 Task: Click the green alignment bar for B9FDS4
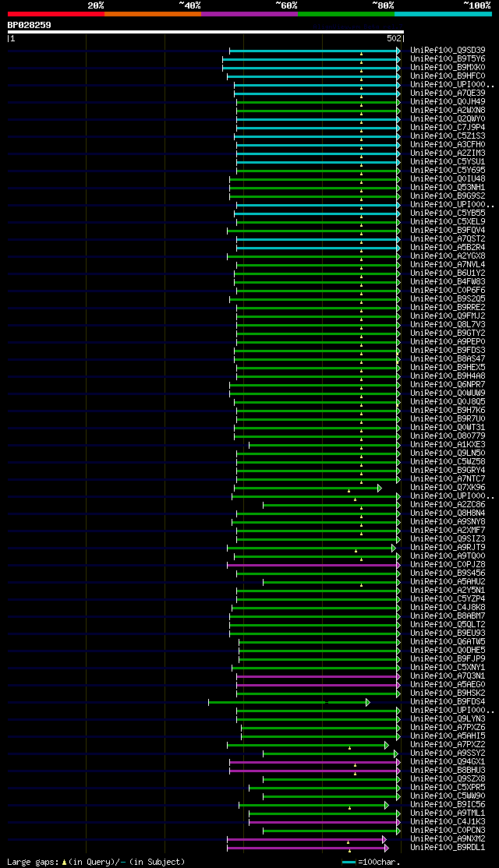[x=289, y=703]
